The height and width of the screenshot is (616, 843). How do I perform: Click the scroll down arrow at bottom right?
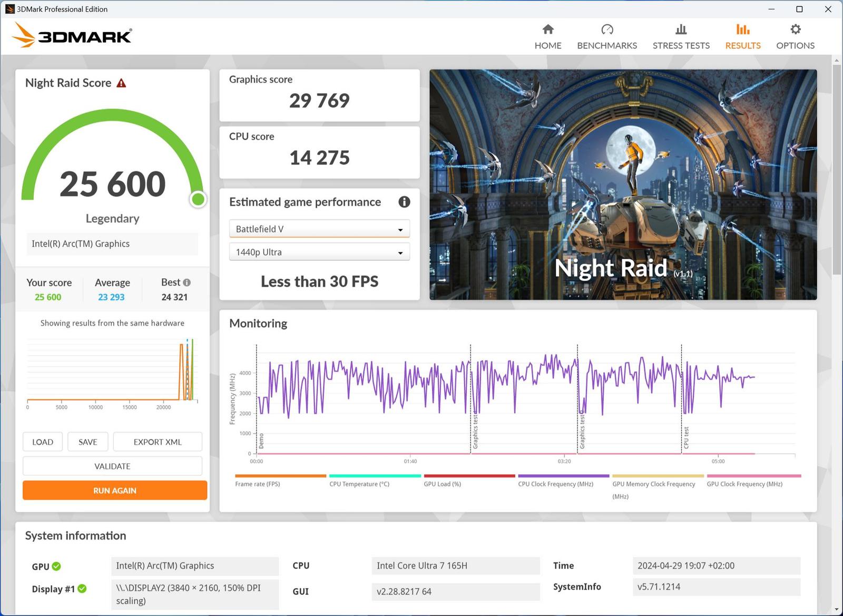coord(837,610)
